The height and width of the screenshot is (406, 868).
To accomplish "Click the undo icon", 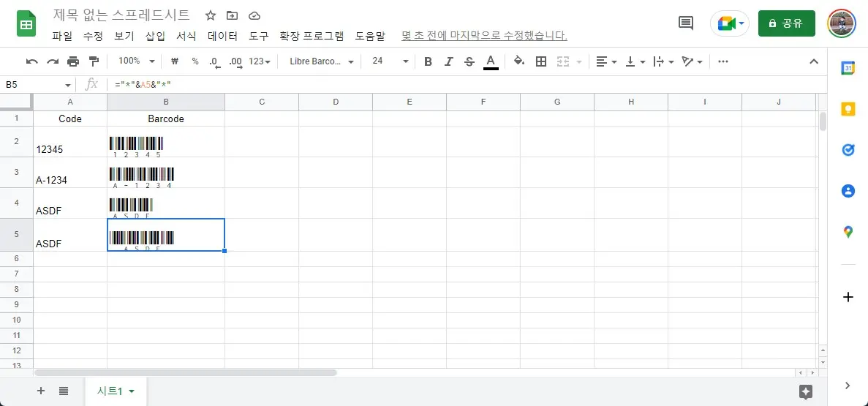I will 32,61.
